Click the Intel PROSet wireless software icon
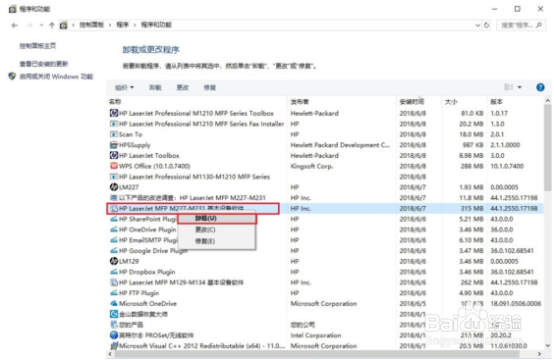554x360 pixels. 114,335
